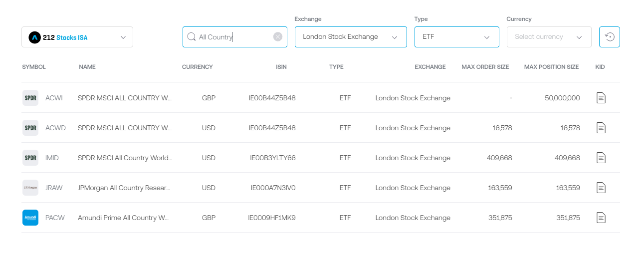This screenshot has height=272, width=644.
Task: Clear the search field with X icon
Action: 278,37
